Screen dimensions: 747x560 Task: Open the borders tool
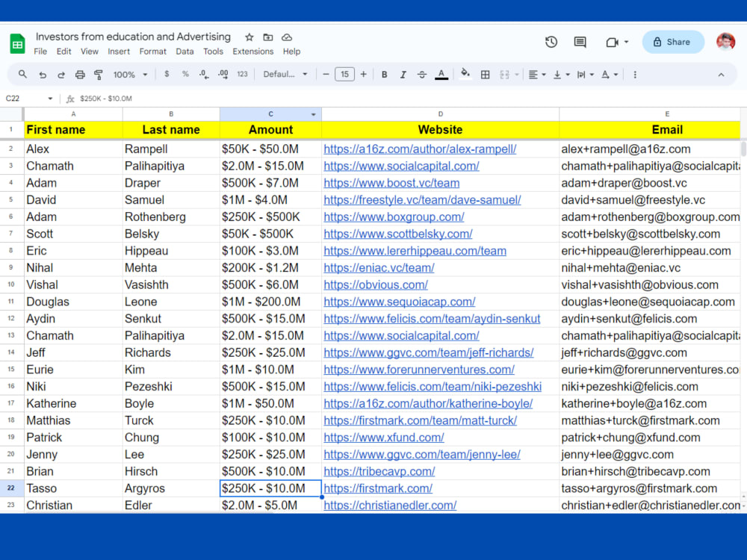[485, 75]
